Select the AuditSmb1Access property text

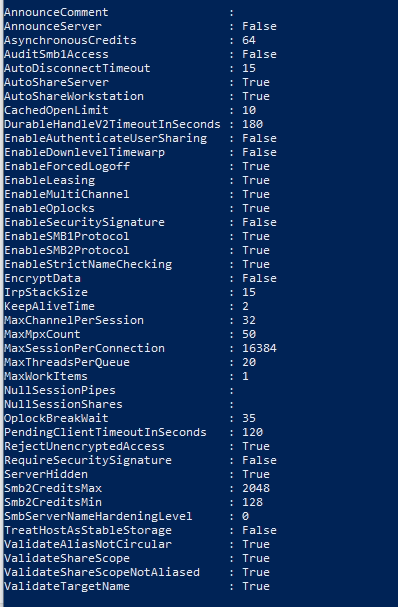(x=57, y=54)
